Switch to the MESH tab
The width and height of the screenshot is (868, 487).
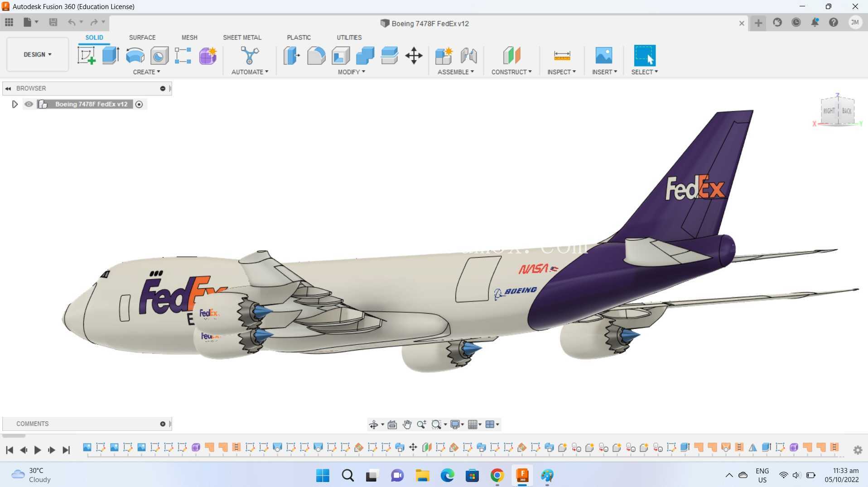(189, 38)
